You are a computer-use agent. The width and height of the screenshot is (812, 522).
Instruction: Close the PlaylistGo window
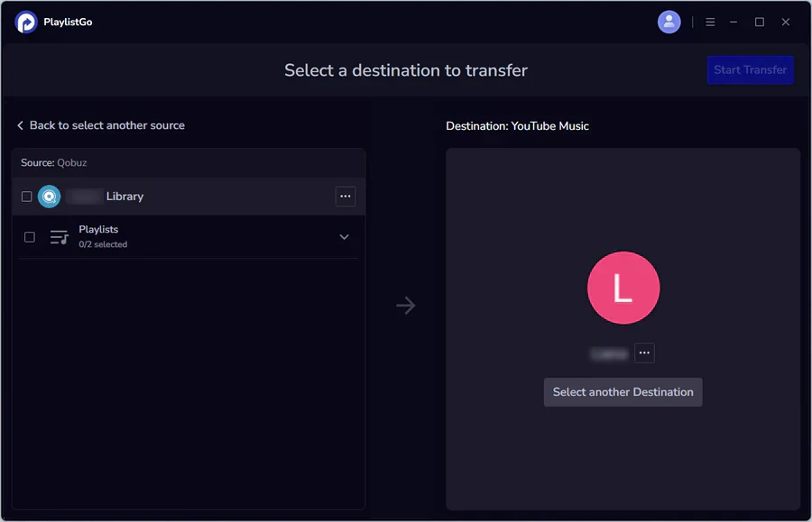click(x=786, y=23)
